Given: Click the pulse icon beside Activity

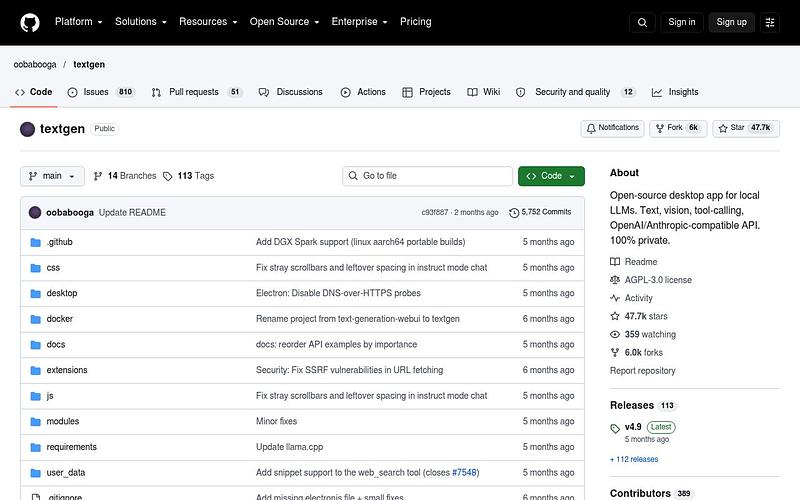Looking at the screenshot, I should coord(615,298).
